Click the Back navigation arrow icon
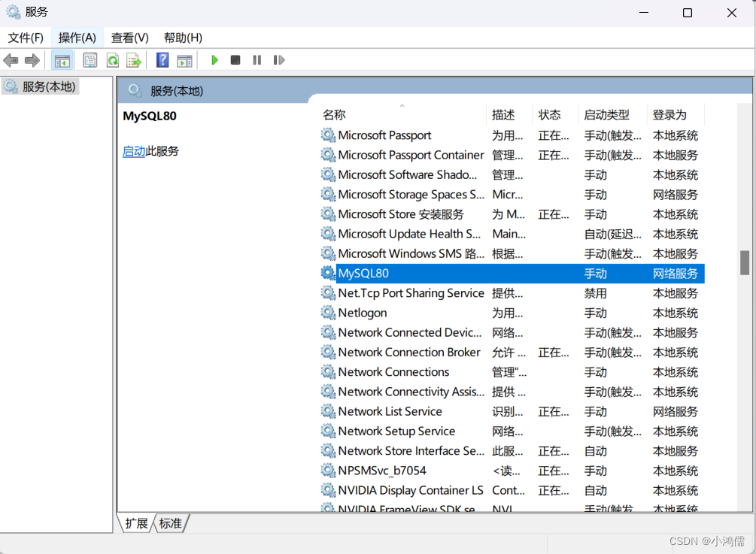756x554 pixels. coord(11,60)
